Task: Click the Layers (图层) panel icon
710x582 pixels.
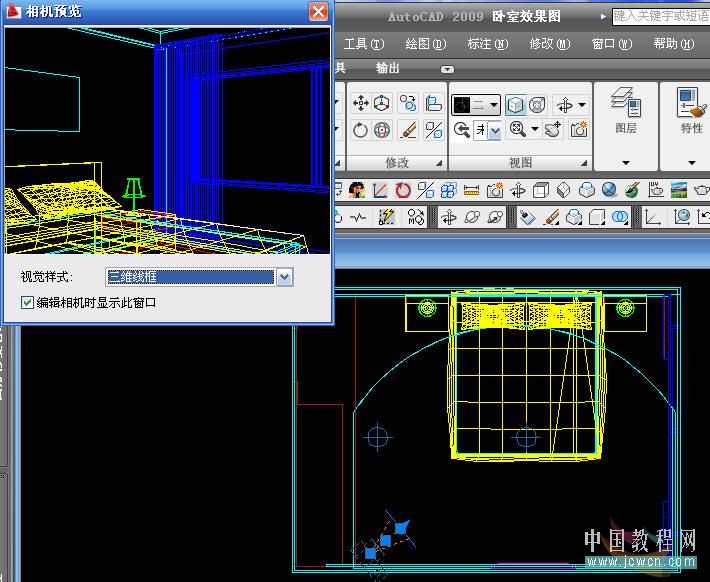Action: [x=625, y=103]
